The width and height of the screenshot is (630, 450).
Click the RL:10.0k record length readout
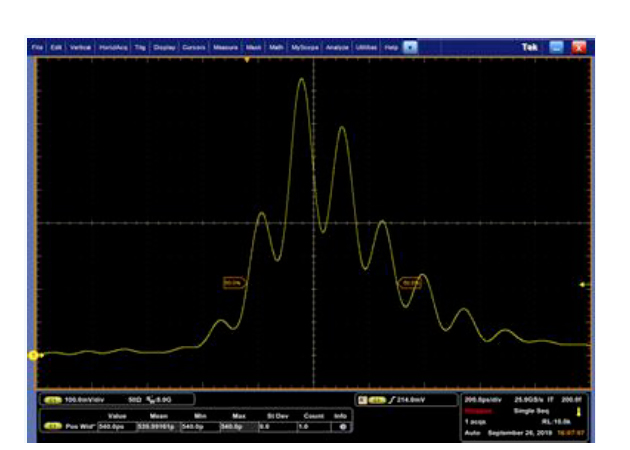coord(556,422)
